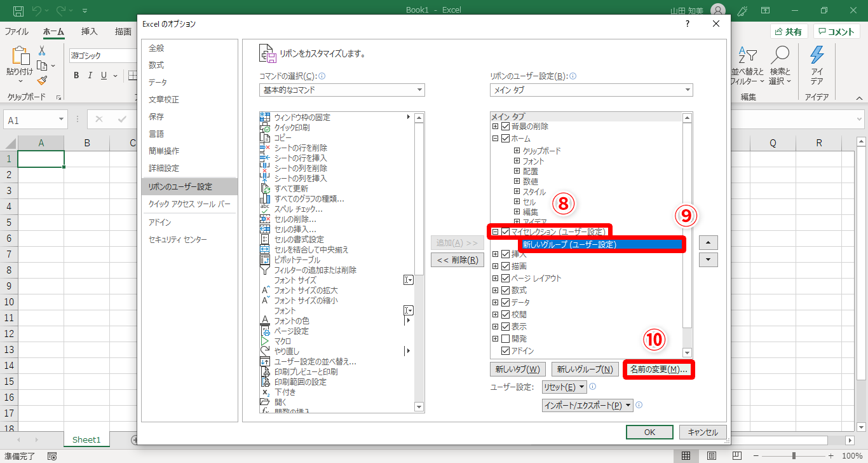Uncheck the 描画 checkbox in the tab tree
The image size is (868, 463).
pyautogui.click(x=506, y=266)
